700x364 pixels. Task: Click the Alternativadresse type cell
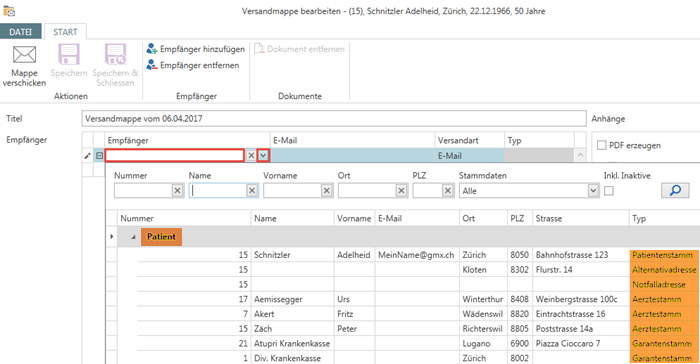point(663,270)
